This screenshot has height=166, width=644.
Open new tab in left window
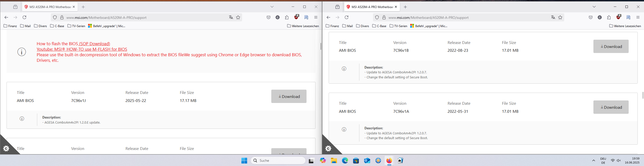click(83, 7)
